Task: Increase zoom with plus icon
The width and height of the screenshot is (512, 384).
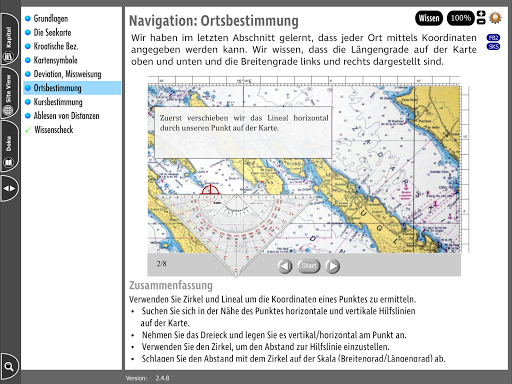Action: click(481, 14)
